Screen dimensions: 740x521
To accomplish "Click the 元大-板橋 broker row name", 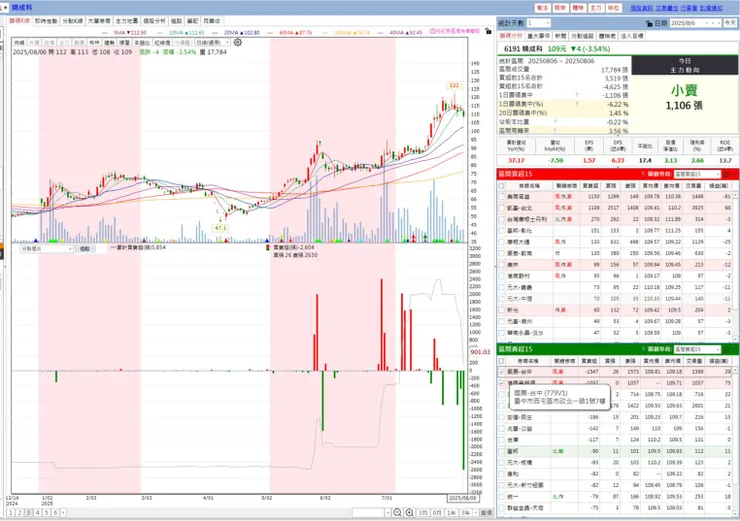I will (x=519, y=462).
